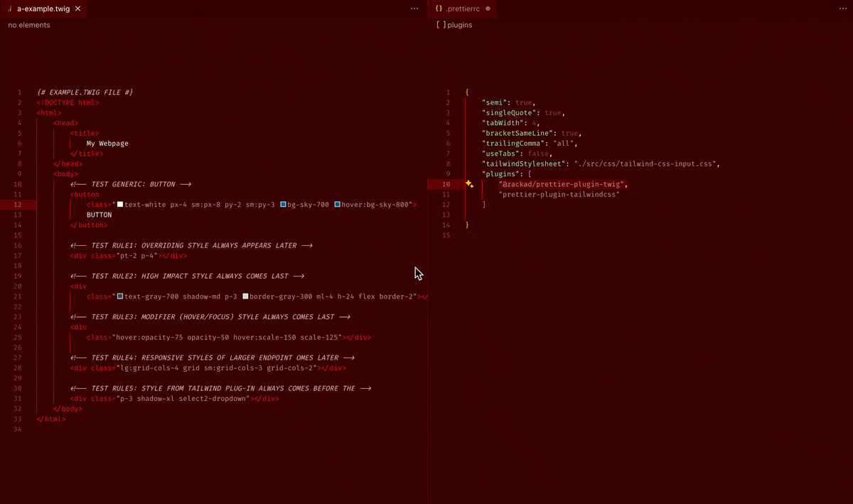Switch to the a-example.twig tab

(44, 9)
